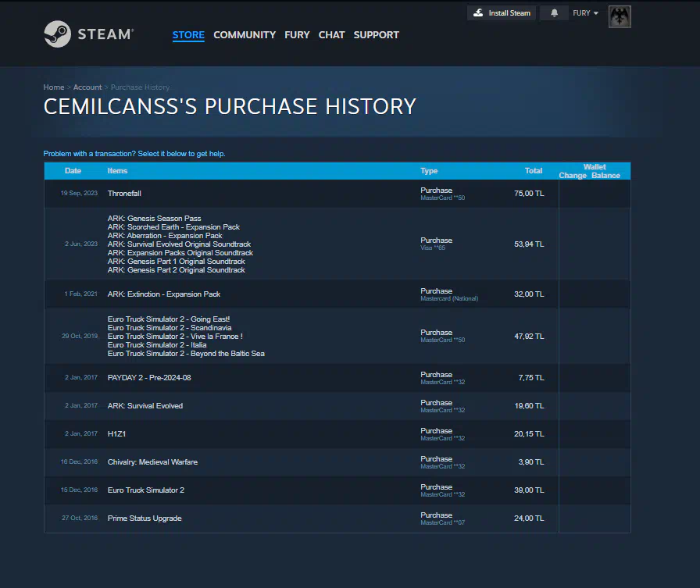Select Euro Truck Simulator 2 - Vive la France !
The width and height of the screenshot is (700, 588).
click(x=175, y=337)
